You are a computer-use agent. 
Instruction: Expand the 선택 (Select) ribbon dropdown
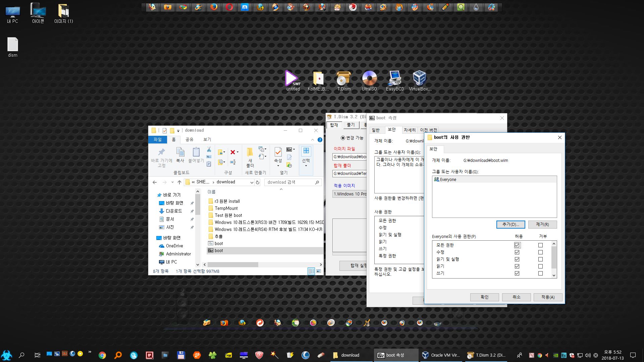(x=306, y=166)
